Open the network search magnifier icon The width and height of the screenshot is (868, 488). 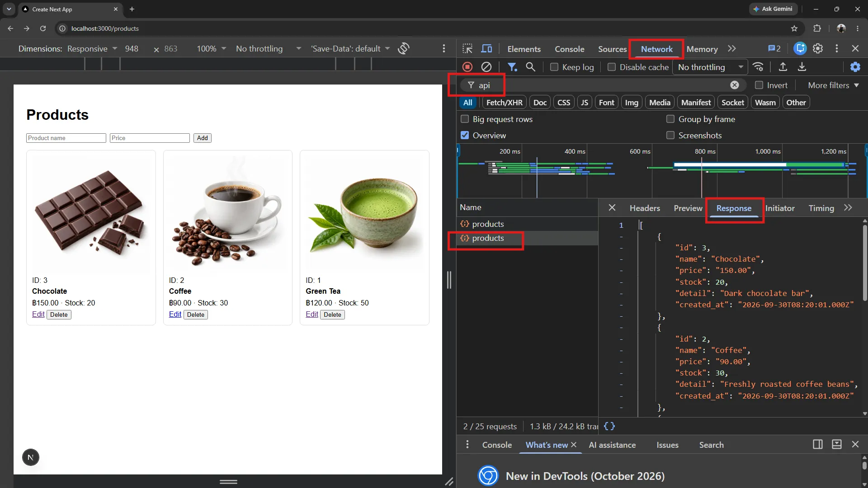click(x=531, y=67)
